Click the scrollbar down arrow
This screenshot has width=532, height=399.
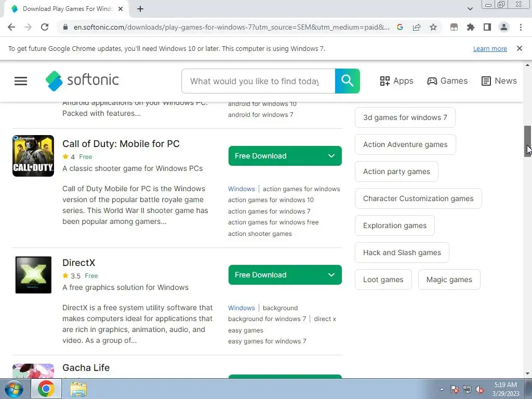click(x=528, y=374)
